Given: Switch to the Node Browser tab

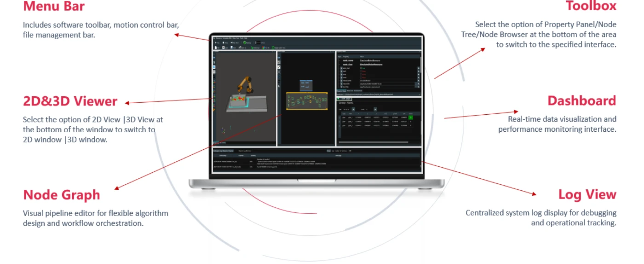Looking at the screenshot, I should point(358,91).
